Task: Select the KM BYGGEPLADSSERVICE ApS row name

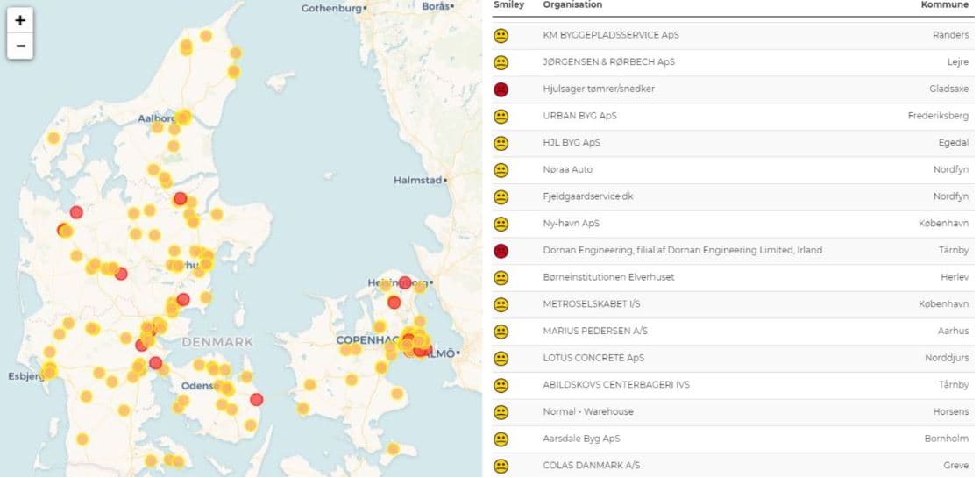Action: pos(611,35)
